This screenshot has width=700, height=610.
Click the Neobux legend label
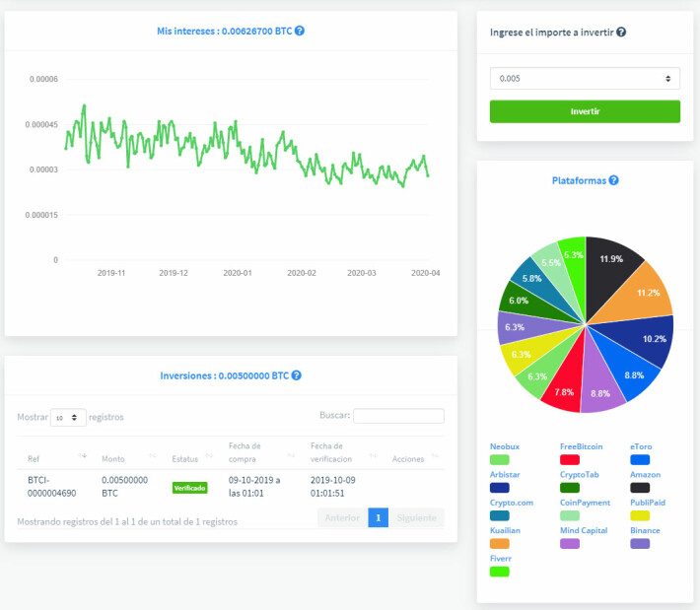point(505,446)
